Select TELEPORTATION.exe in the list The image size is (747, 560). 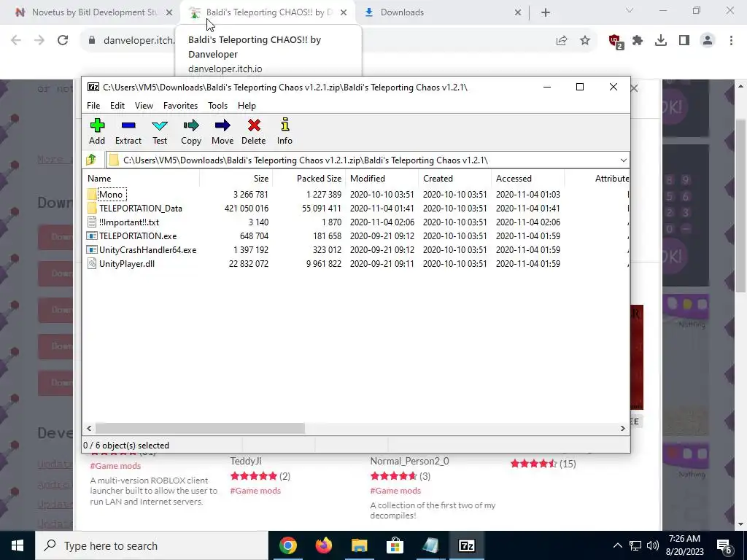138,236
